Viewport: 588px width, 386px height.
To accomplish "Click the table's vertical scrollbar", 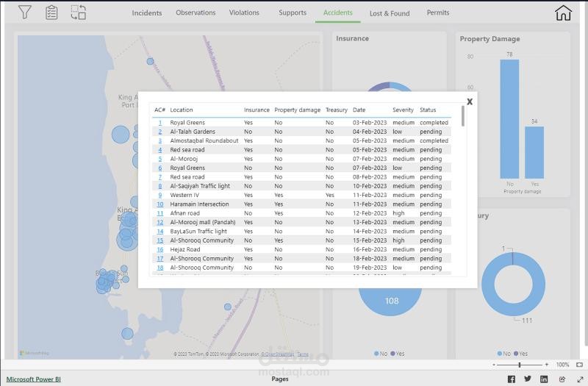I will coord(463,116).
